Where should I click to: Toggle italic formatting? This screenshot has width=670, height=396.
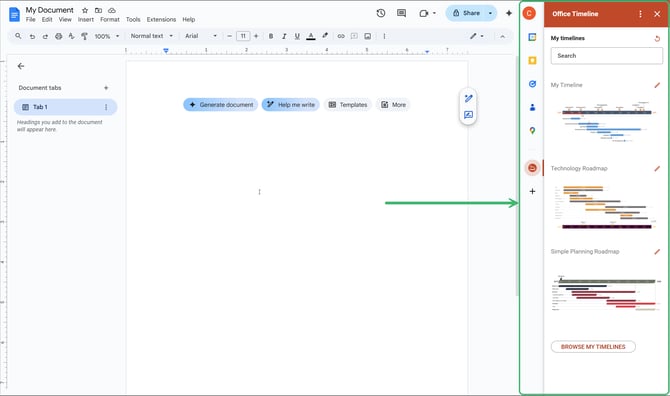coord(284,36)
